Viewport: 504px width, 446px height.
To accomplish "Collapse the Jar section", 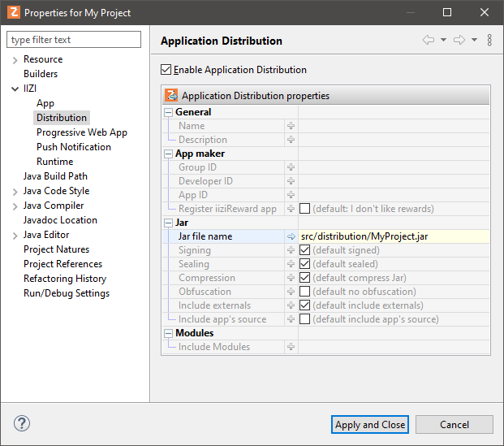I will coord(169,223).
